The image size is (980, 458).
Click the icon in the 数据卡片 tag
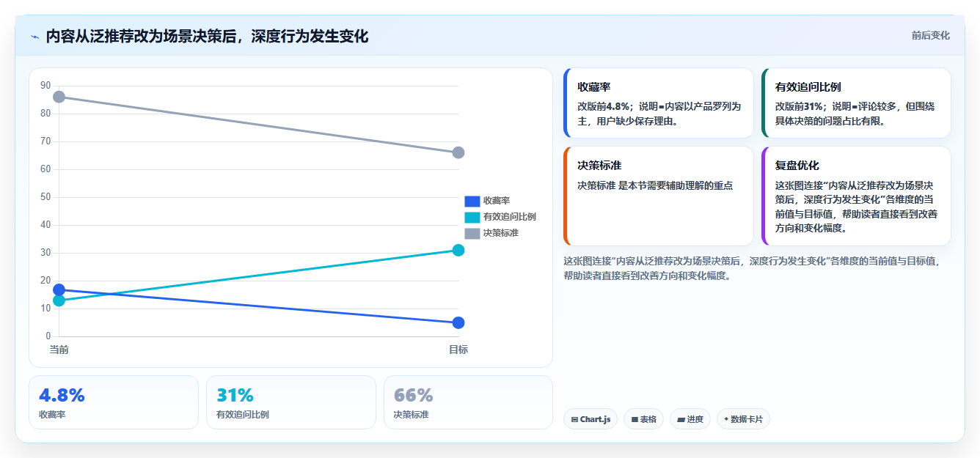point(726,419)
